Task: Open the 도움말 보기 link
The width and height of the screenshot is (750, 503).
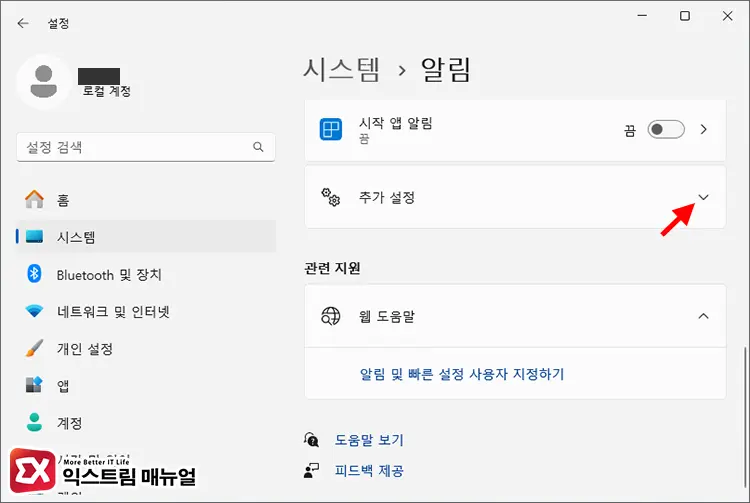Action: (369, 439)
